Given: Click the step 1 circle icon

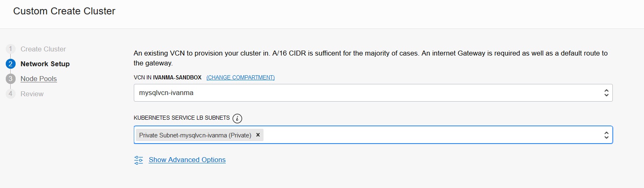Looking at the screenshot, I should click(10, 49).
